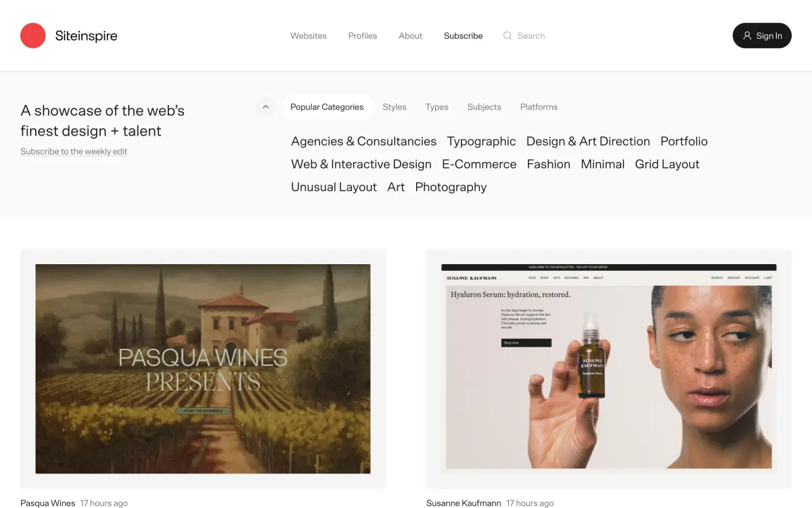Viewport: 812px width, 508px height.
Task: Open the Susanne Kaufmann website thumbnail
Action: click(609, 369)
